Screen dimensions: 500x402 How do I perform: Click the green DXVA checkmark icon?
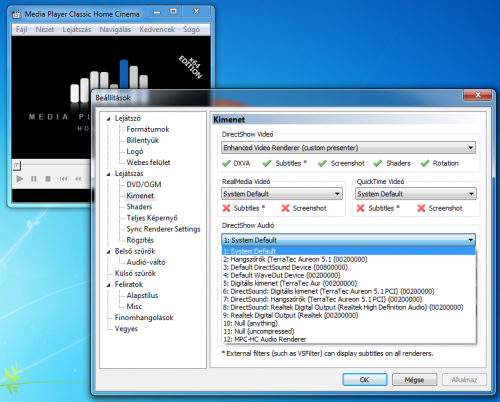click(226, 163)
